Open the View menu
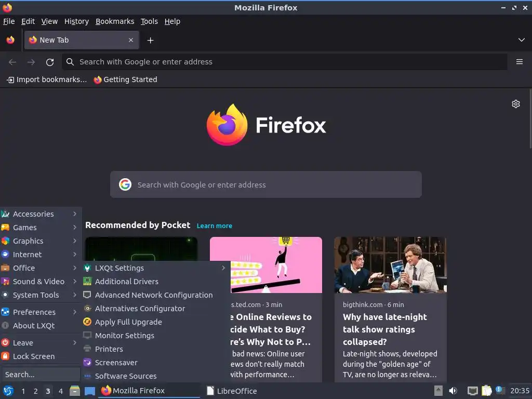Image resolution: width=532 pixels, height=399 pixels. pos(49,21)
